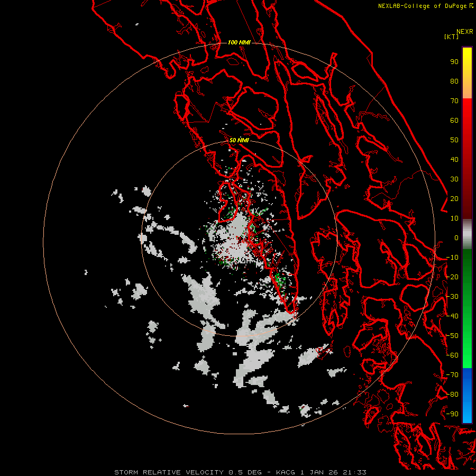Click the 70 value on the velocity scale
Screen dimensions: 476x476
[454, 101]
